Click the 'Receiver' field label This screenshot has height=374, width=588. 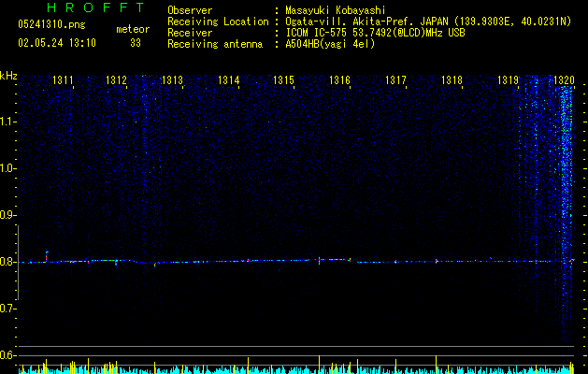pos(190,33)
